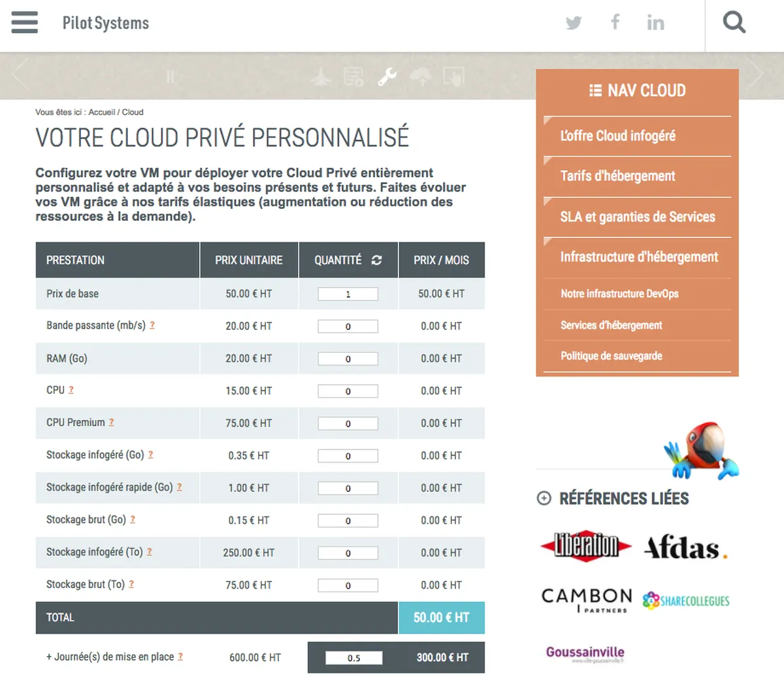Focus Stockage infogéré (To) quantity field

pos(348,553)
